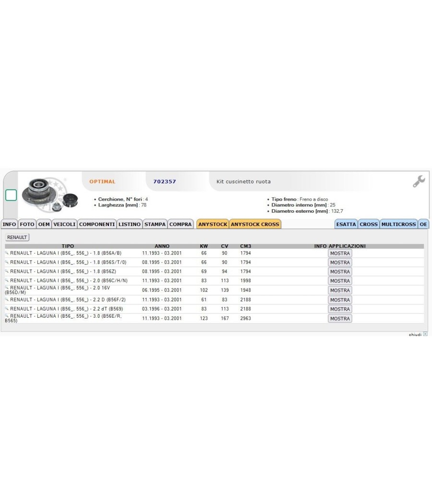Open the COMPONENTI tab
This screenshot has height=504, width=432.
(x=97, y=224)
